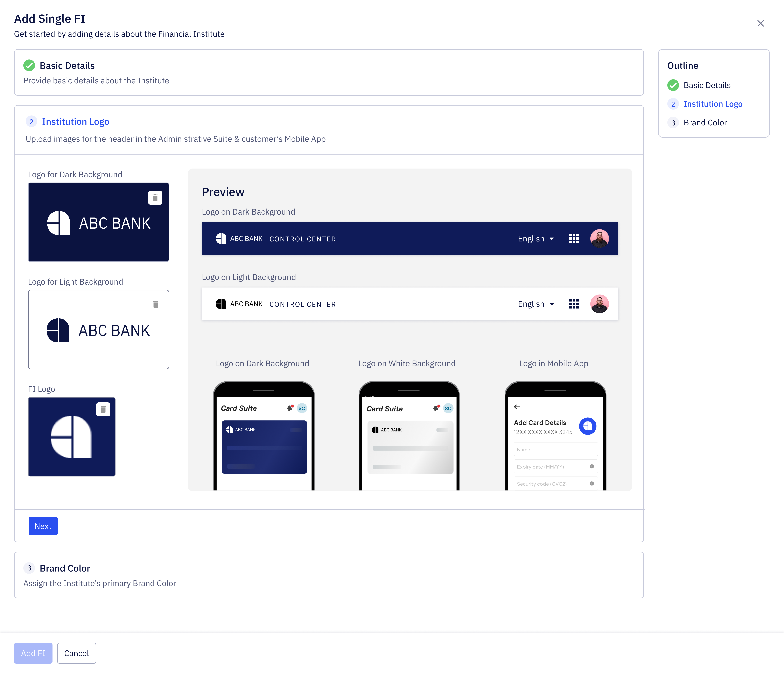Expand the Brand Color section
Image resolution: width=784 pixels, height=673 pixels.
pyautogui.click(x=65, y=568)
